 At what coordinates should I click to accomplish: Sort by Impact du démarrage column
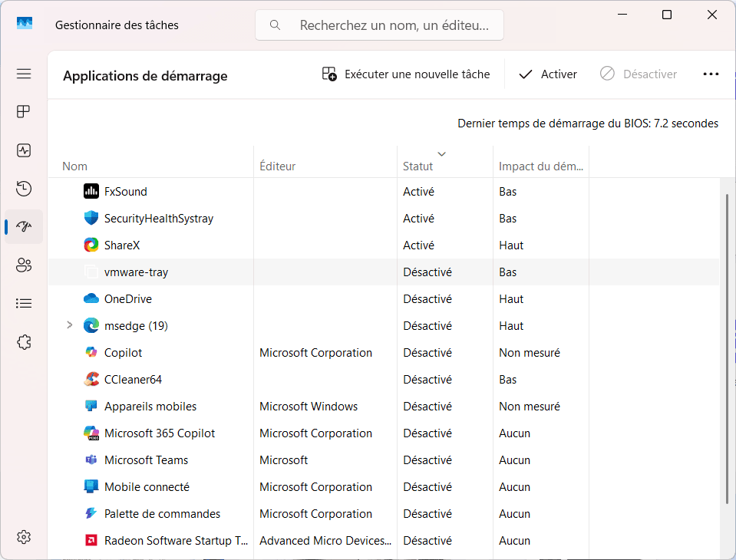click(541, 166)
